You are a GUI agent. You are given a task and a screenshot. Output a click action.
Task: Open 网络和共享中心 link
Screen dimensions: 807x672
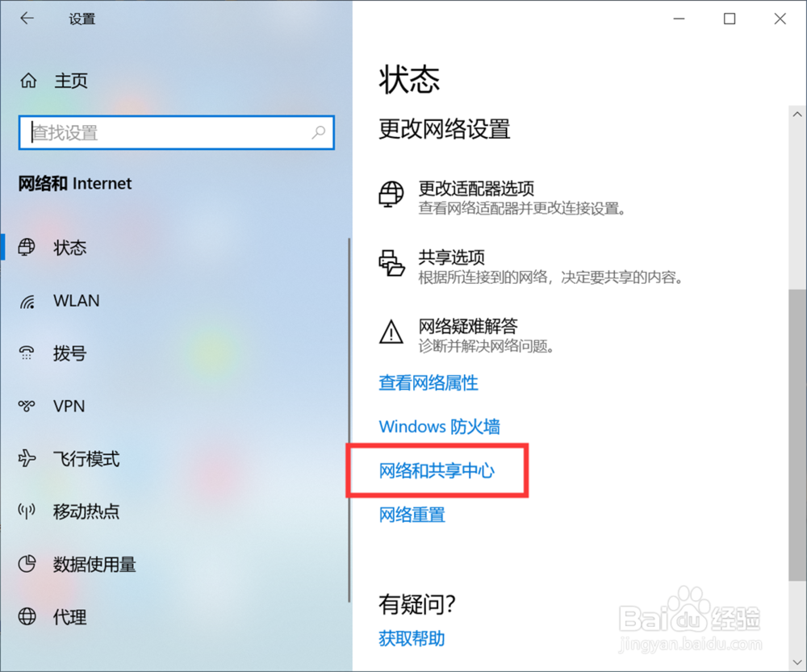click(x=437, y=470)
